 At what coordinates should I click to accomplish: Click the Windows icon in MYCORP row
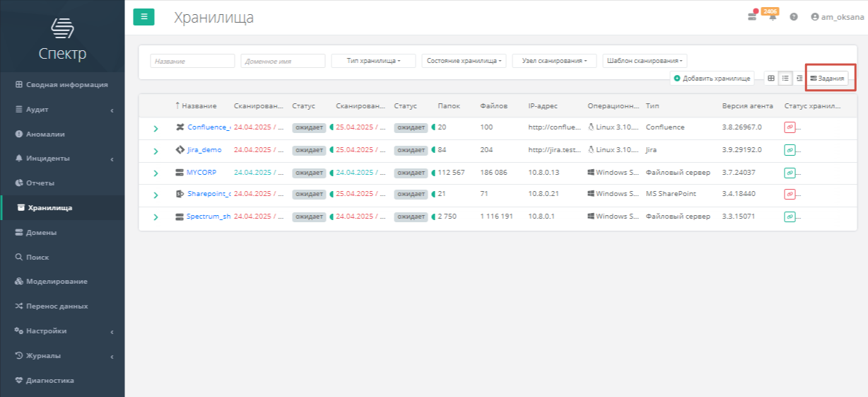591,172
